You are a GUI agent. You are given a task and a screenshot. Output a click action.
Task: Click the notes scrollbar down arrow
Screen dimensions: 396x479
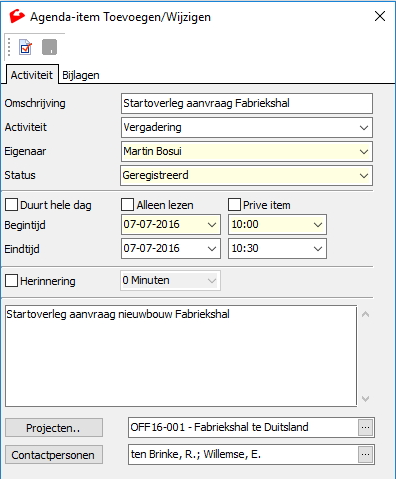click(x=365, y=398)
